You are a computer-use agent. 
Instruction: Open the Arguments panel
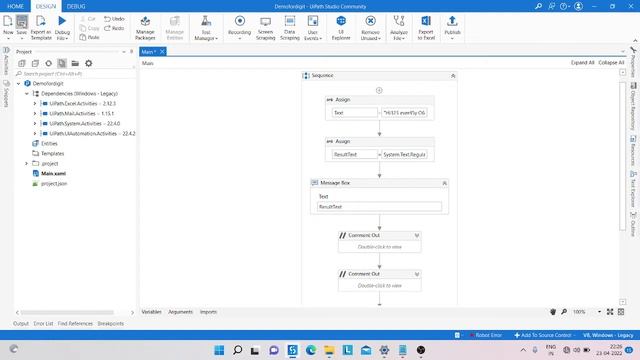[180, 312]
